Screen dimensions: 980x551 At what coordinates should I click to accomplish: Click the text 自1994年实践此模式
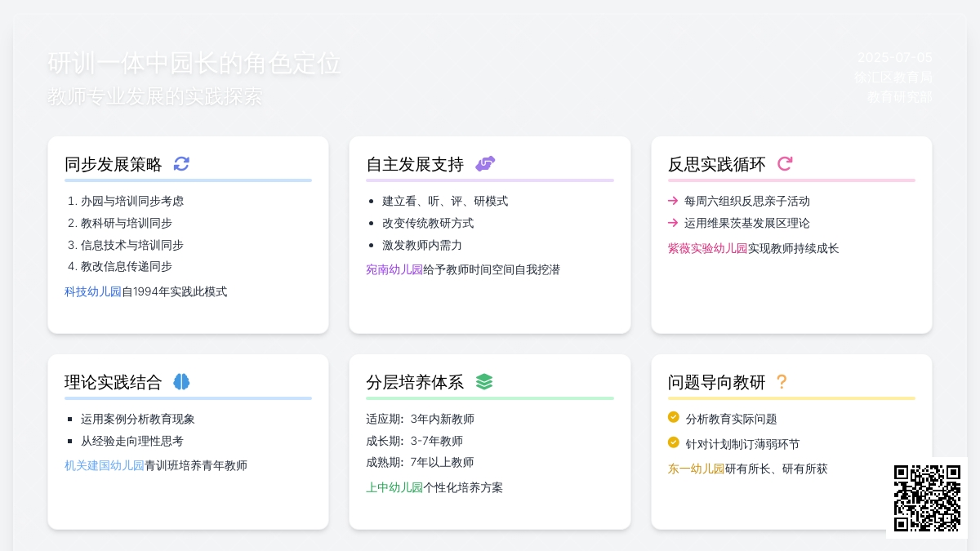[x=175, y=291]
